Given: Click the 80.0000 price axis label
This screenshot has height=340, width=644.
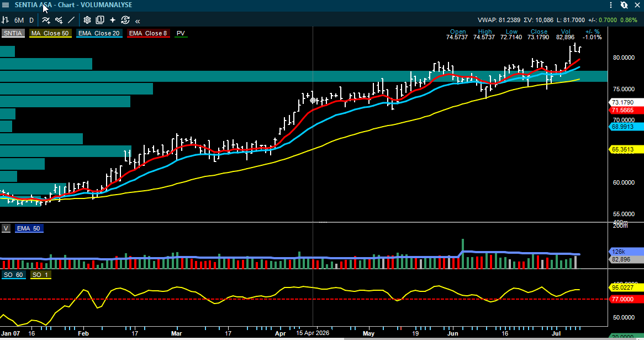Looking at the screenshot, I should coord(624,57).
